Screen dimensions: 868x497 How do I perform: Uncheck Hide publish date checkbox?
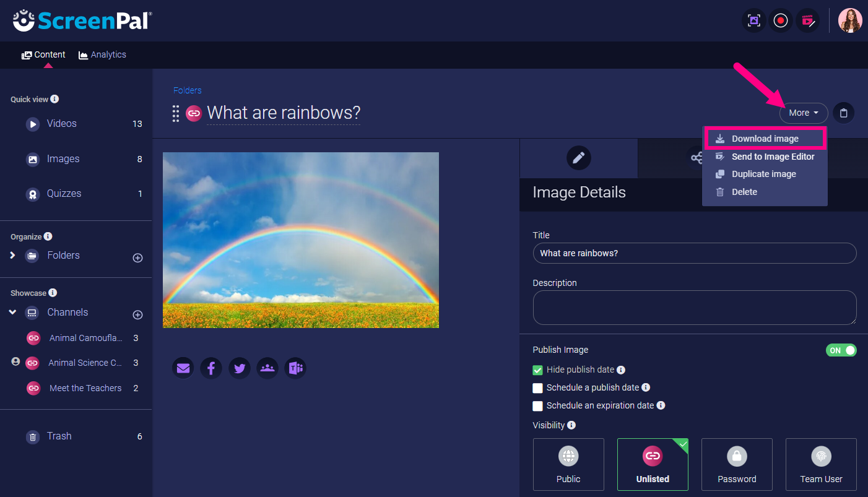coord(537,370)
